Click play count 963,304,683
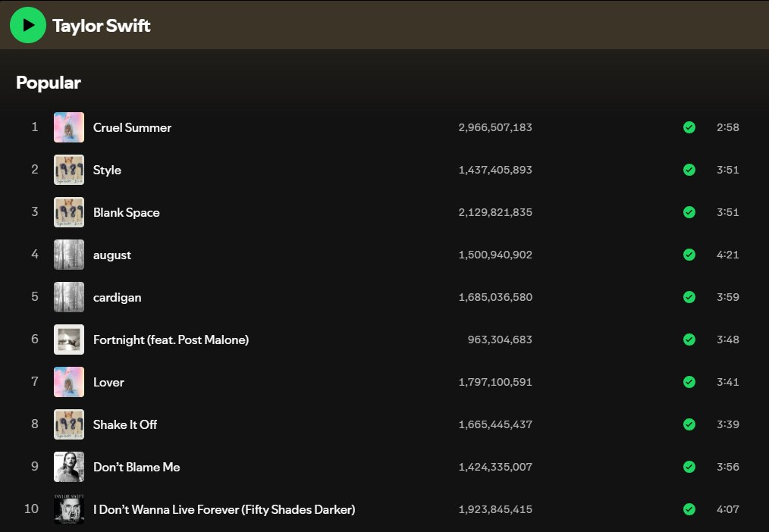Image resolution: width=769 pixels, height=532 pixels. pos(500,340)
